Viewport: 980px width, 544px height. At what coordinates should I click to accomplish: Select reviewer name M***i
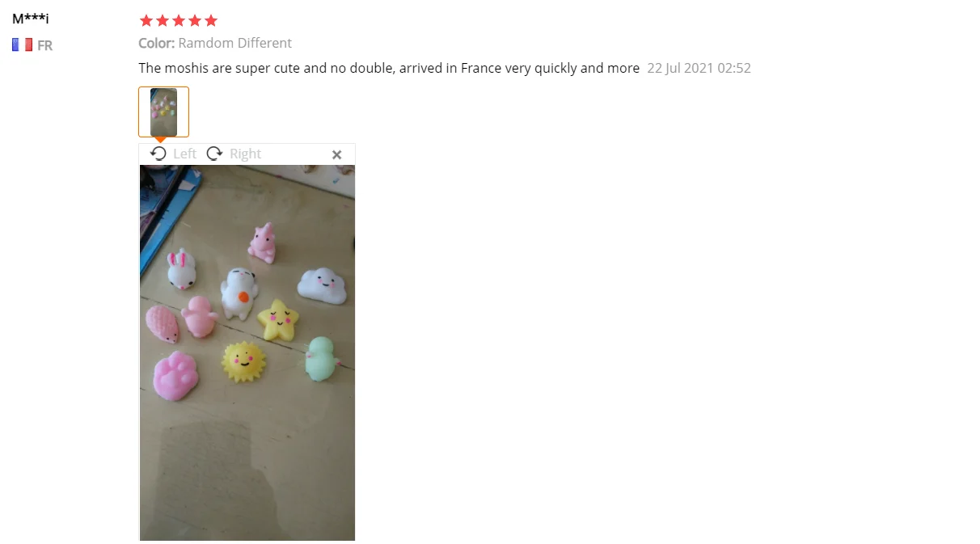click(31, 19)
